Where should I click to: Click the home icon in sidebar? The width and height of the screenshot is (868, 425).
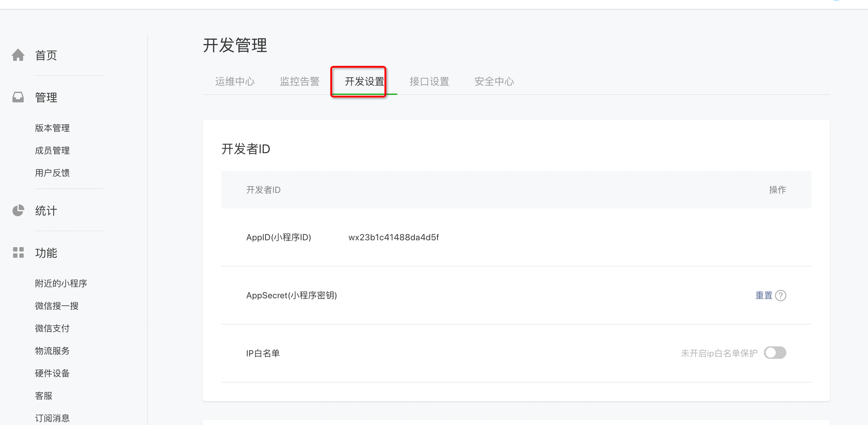point(18,55)
